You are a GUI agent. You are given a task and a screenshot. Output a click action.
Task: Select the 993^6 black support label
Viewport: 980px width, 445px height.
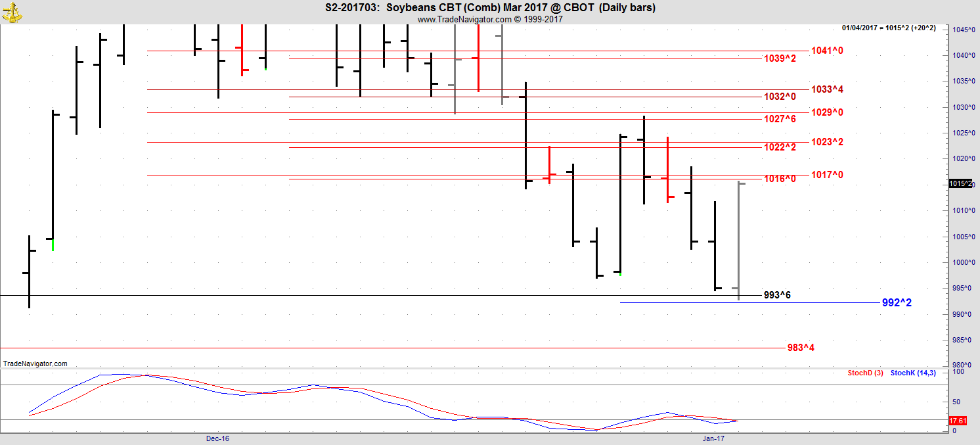click(x=776, y=295)
